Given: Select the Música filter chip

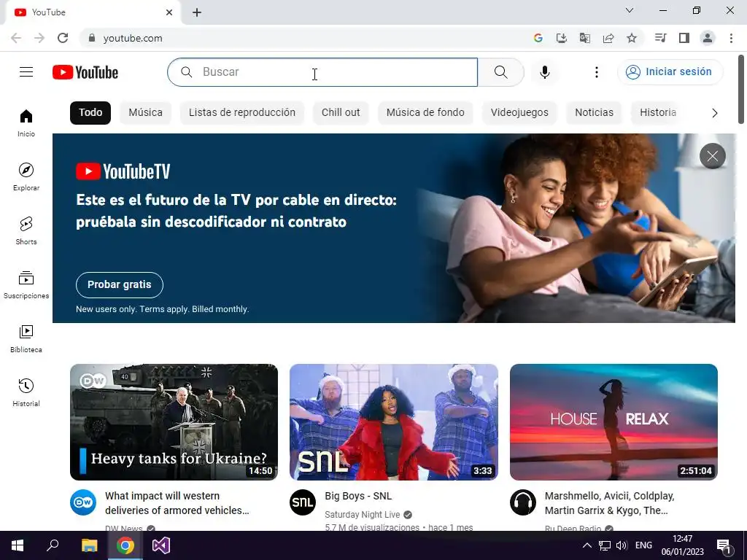Looking at the screenshot, I should 145,113.
